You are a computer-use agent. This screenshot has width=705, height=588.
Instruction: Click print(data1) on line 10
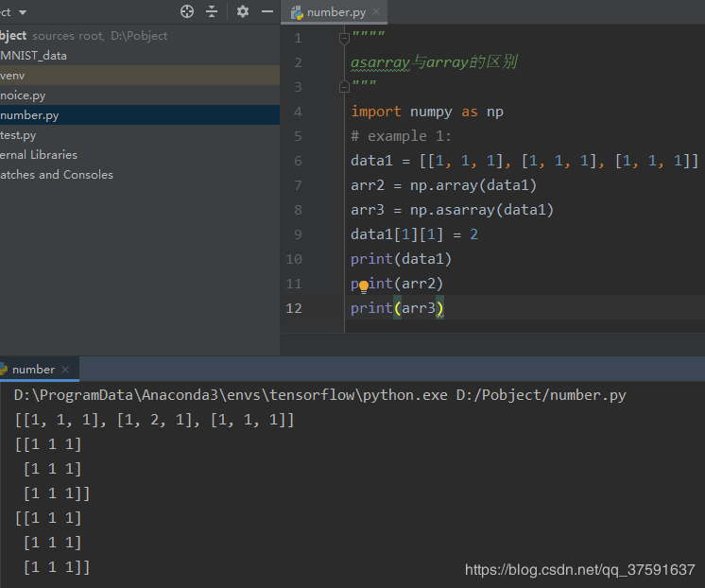401,259
